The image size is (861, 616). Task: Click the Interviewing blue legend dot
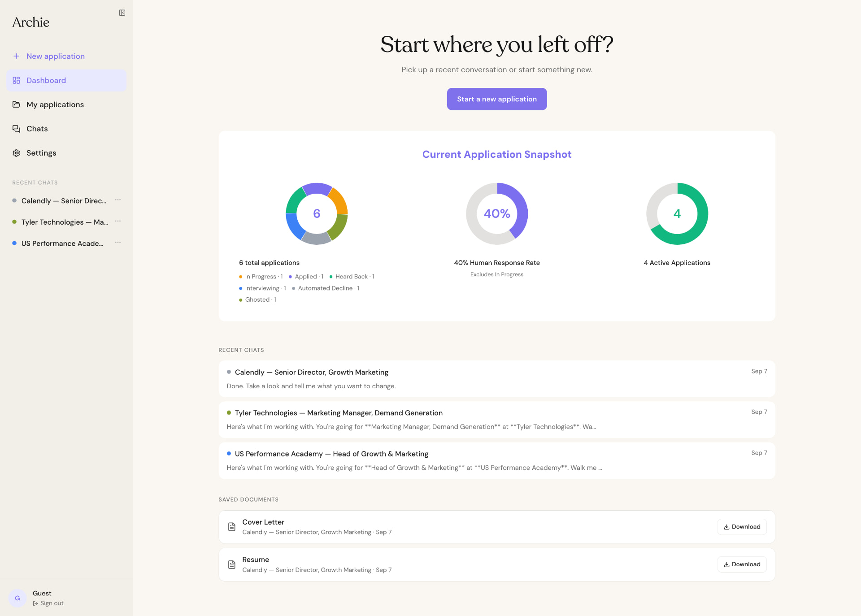point(241,288)
